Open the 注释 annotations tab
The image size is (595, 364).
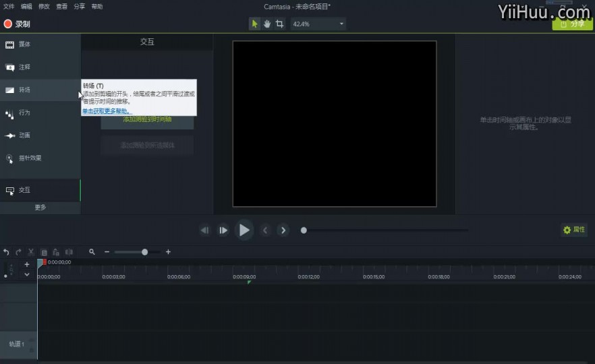pos(40,67)
